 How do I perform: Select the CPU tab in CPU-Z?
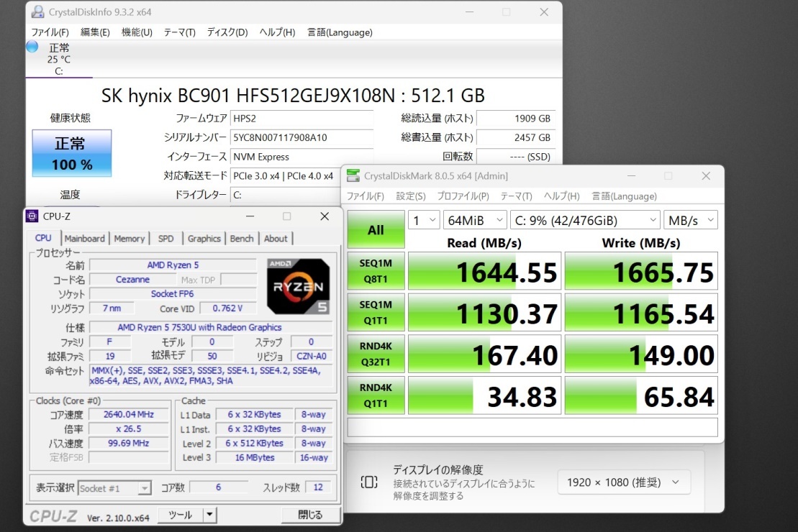point(43,237)
